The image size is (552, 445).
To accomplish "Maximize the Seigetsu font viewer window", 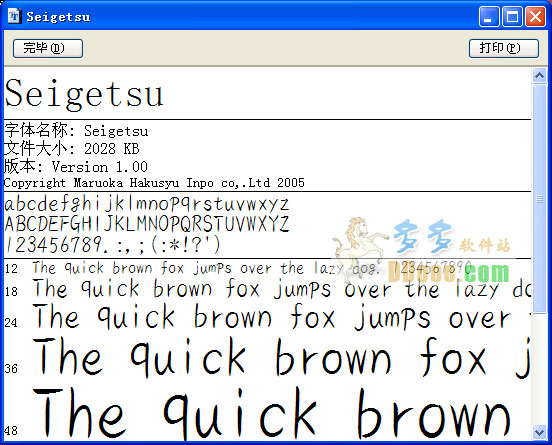I will pos(512,16).
